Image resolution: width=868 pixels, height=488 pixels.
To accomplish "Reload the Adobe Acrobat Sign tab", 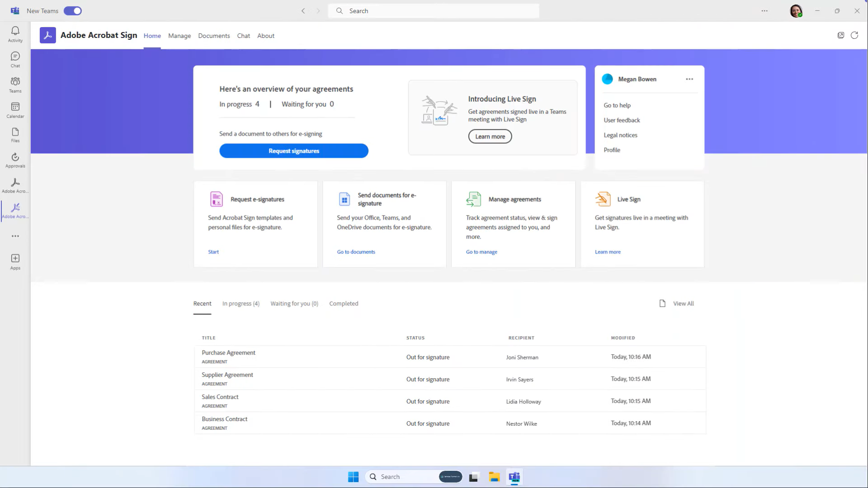I will [854, 35].
